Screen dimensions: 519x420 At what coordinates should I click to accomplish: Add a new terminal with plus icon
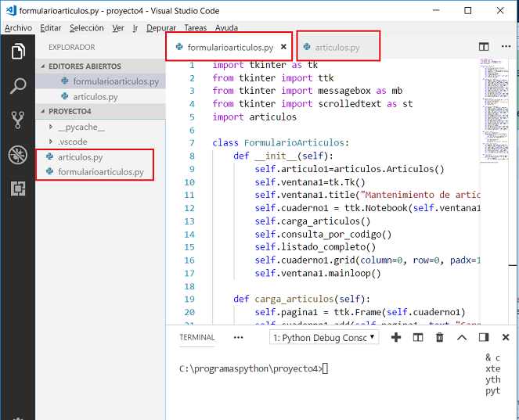(x=396, y=337)
